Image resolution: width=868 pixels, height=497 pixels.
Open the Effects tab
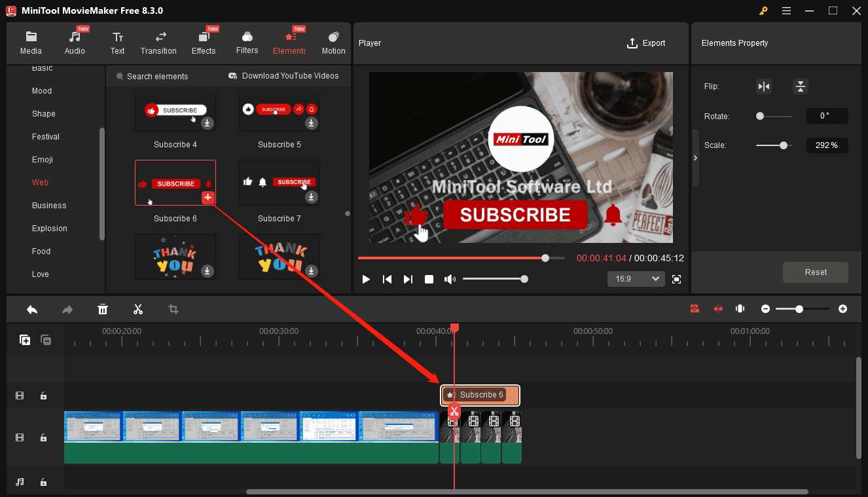[x=204, y=43]
